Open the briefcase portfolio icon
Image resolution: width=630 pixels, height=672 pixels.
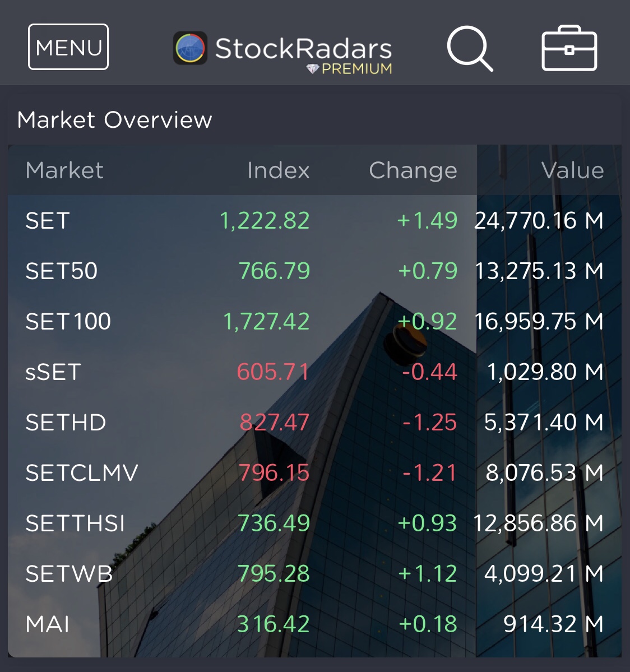(569, 49)
